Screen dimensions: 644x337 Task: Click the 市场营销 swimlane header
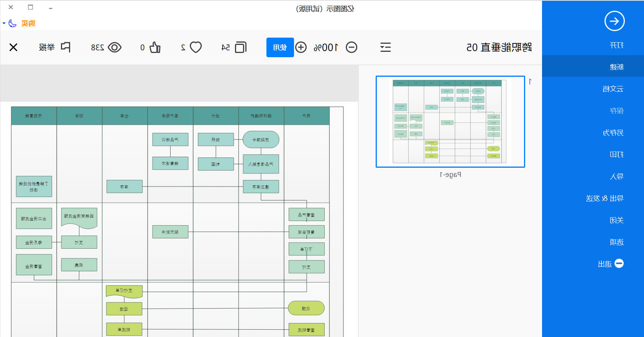point(34,116)
